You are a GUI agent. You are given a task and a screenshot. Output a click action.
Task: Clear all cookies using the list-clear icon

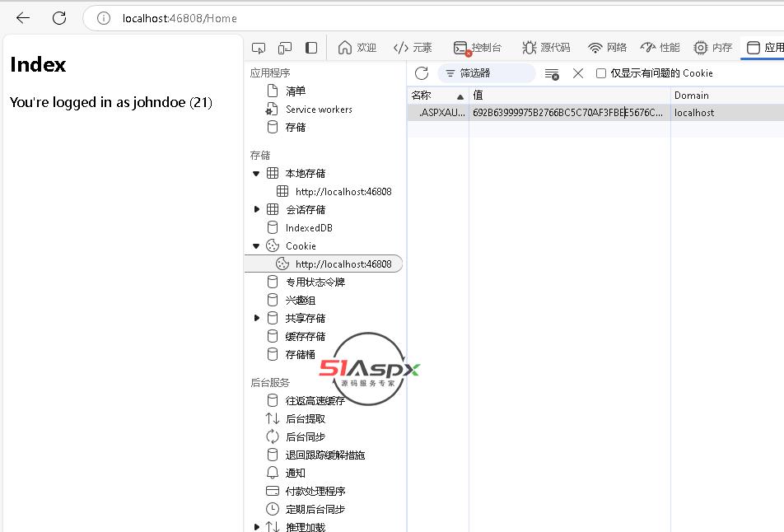552,74
